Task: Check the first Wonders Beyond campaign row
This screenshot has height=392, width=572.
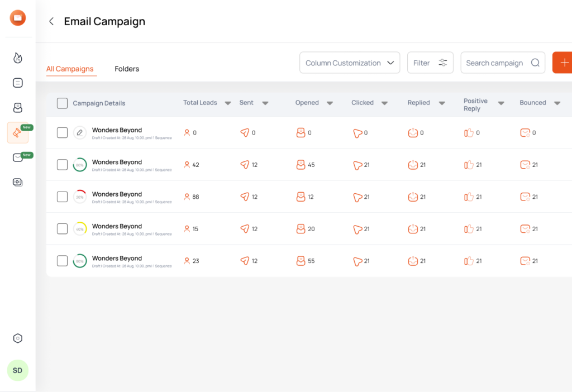Action: (x=62, y=132)
